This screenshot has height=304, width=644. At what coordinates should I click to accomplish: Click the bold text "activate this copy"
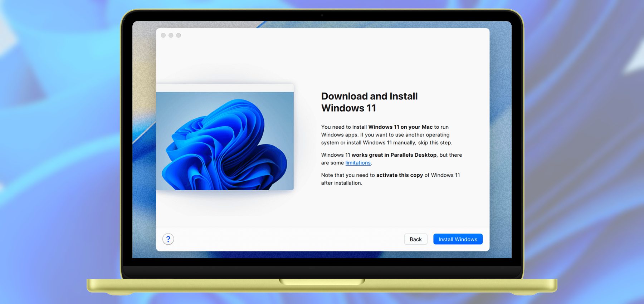(x=400, y=175)
